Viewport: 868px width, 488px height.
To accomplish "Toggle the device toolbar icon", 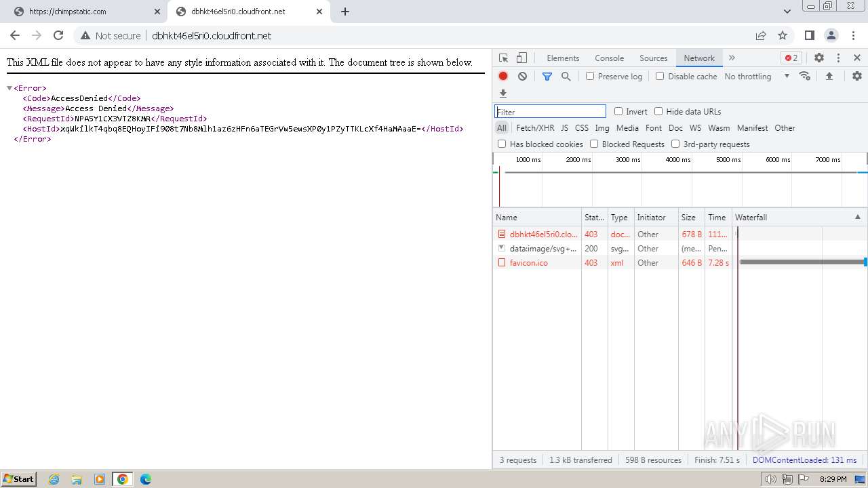I will coord(521,58).
